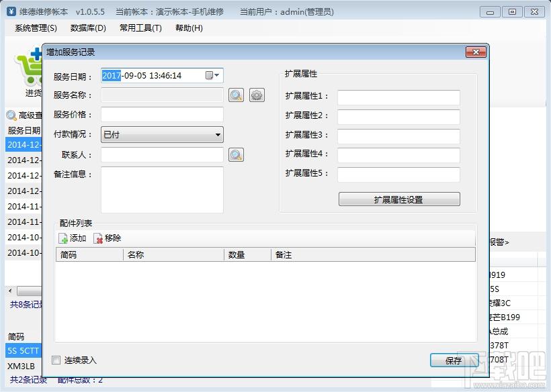Screen dimensions: 551x392
Task: Click the 高级查 search icon in main window
Action: [x=11, y=115]
